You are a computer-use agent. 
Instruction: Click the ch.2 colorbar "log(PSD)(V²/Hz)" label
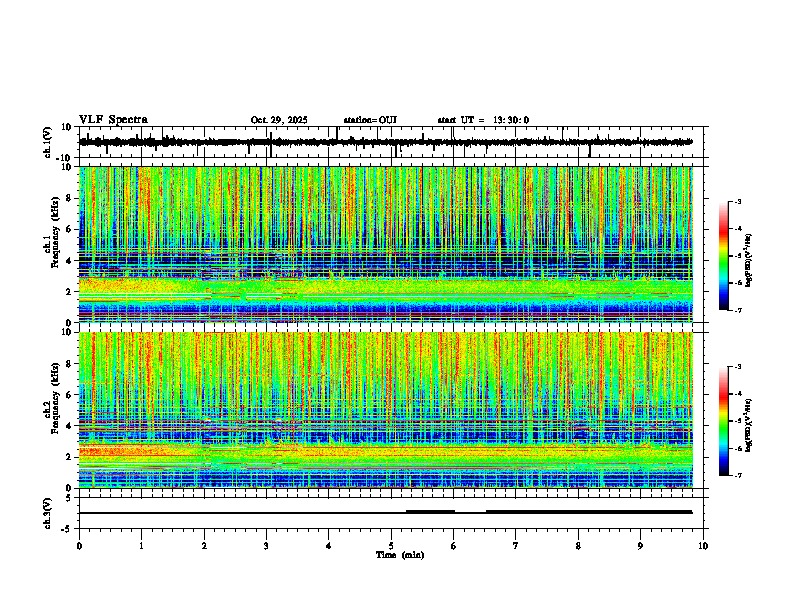(749, 425)
